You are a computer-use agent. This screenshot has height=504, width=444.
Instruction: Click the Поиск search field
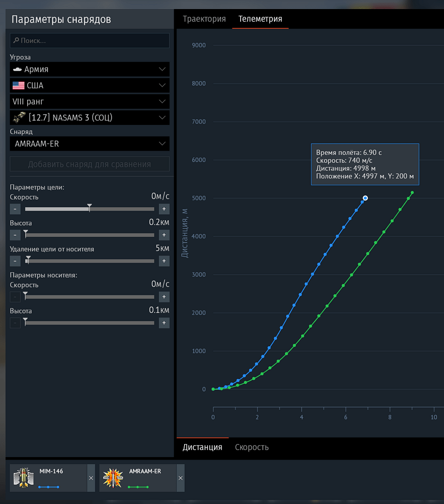click(90, 40)
